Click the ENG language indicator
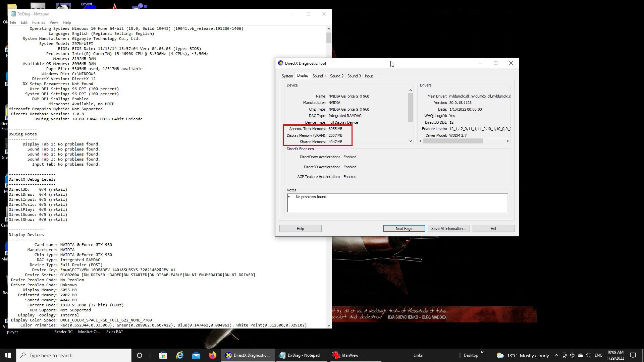 (598, 355)
